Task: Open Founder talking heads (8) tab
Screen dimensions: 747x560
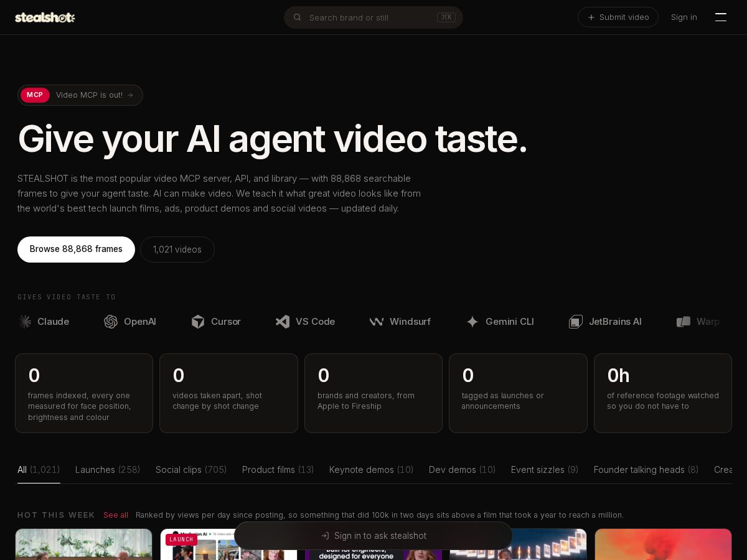Action: coord(646,470)
